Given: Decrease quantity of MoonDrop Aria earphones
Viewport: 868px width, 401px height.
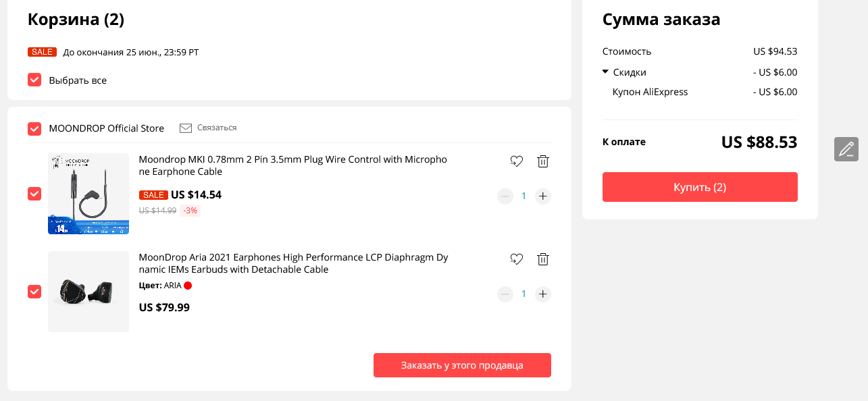Looking at the screenshot, I should [x=505, y=294].
